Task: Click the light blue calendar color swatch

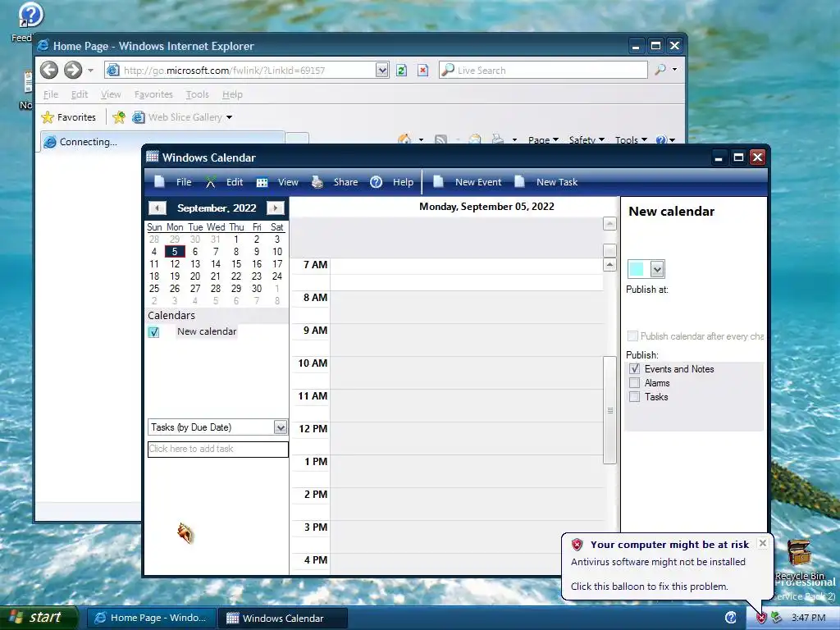Action: click(x=637, y=269)
